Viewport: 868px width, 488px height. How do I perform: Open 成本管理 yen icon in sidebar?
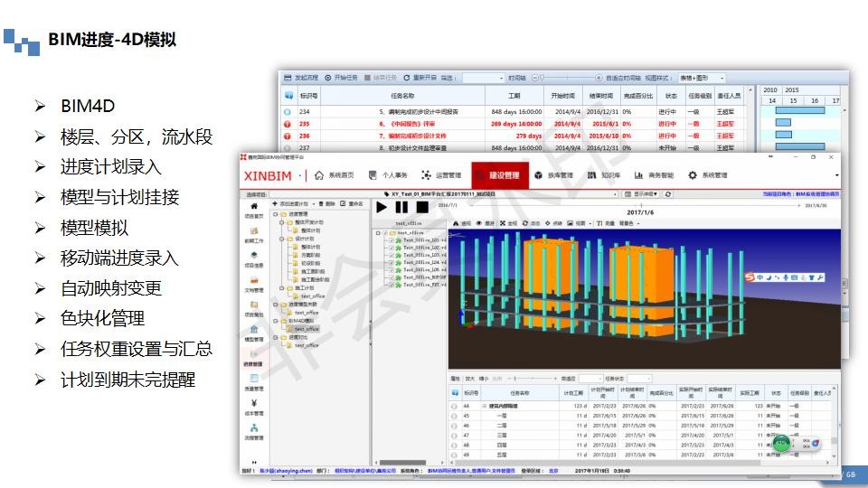click(253, 403)
